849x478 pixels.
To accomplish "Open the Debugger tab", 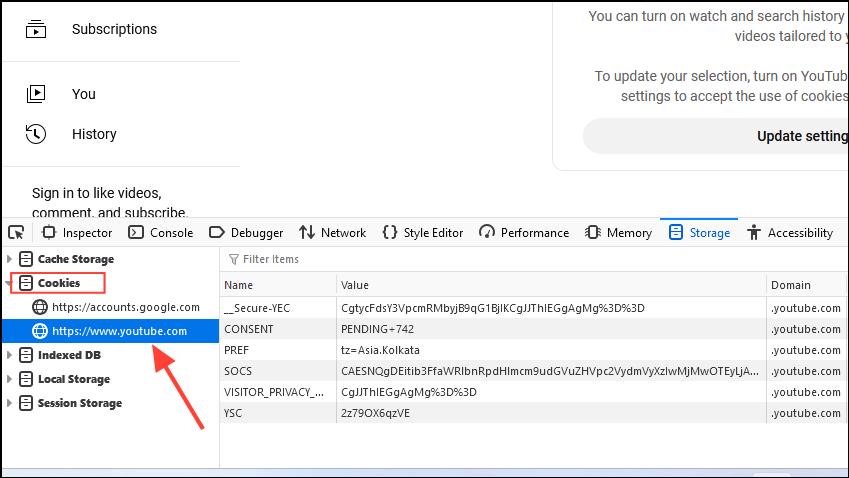I will tap(246, 233).
